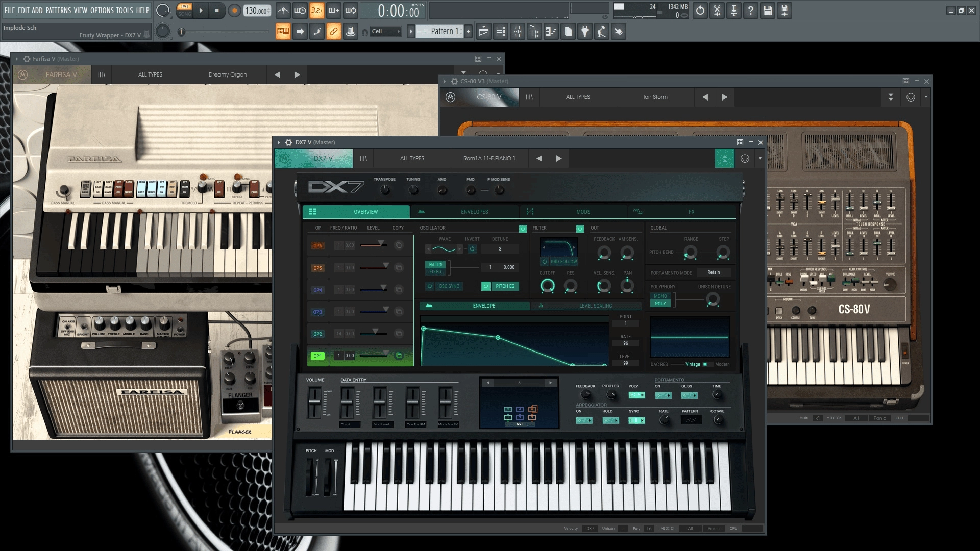Open the Farfisa V window options gear
The width and height of the screenshot is (980, 551).
(27, 59)
